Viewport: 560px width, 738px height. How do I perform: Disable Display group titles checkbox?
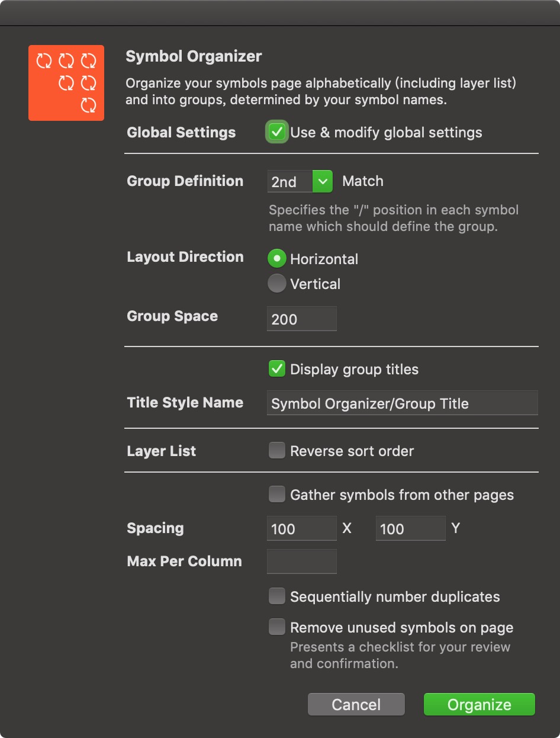pos(276,369)
